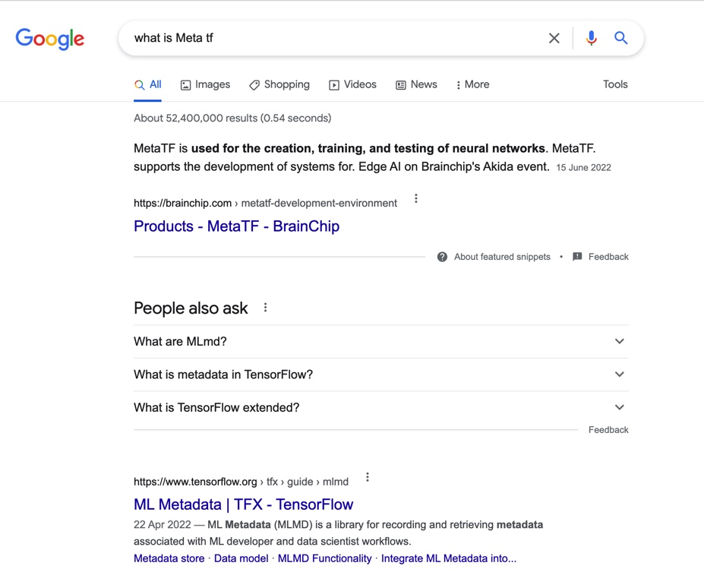
Task: Switch to the News tab
Action: [416, 84]
